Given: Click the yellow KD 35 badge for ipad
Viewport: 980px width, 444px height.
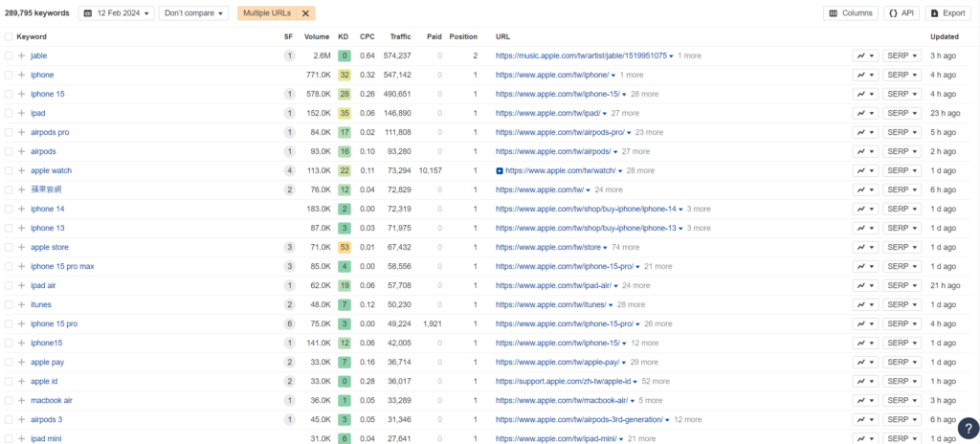Looking at the screenshot, I should 344,113.
